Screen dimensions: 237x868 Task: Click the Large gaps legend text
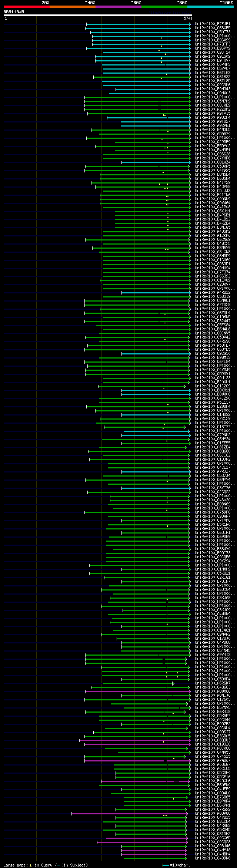click(x=46, y=865)
